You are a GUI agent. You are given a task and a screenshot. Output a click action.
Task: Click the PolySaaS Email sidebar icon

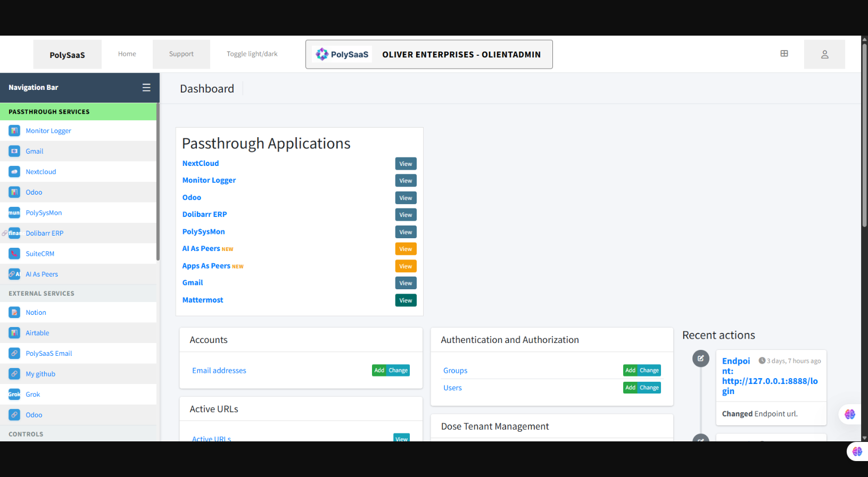(14, 353)
